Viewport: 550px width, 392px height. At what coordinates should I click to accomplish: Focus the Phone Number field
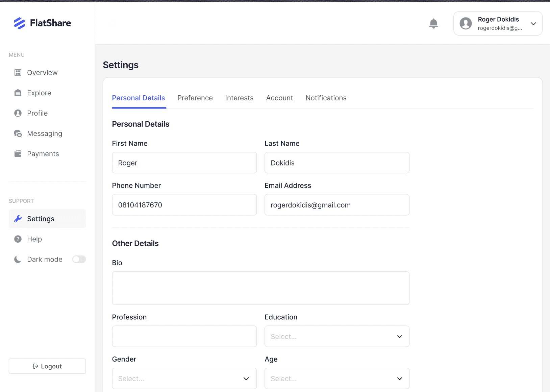184,205
